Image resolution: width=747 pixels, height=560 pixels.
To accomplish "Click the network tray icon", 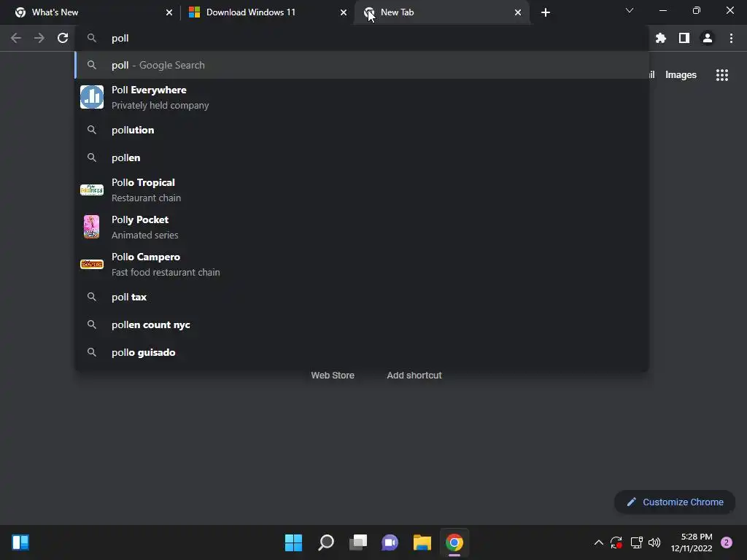I will click(x=636, y=542).
